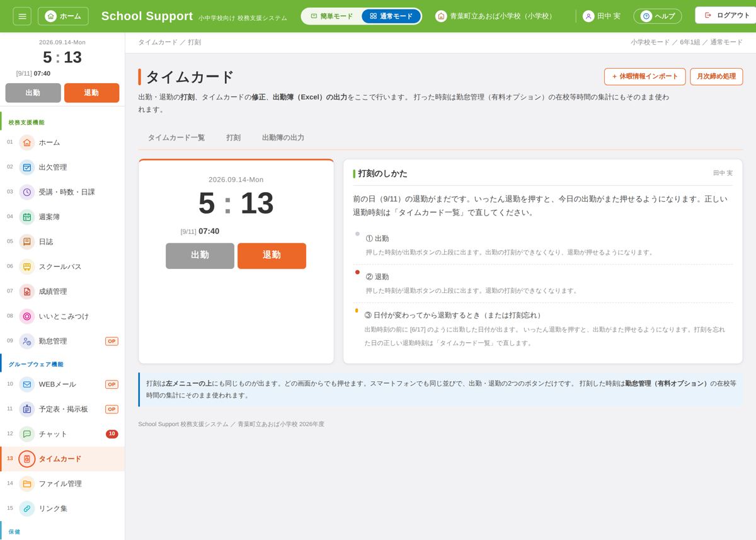Click ヘルプ button label
Image resolution: width=756 pixels, height=540 pixels.
click(x=665, y=16)
